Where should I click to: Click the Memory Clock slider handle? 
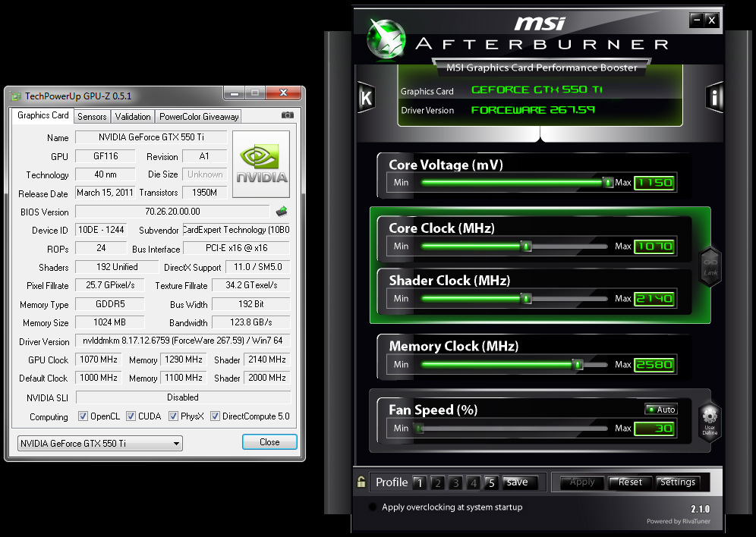click(x=577, y=365)
